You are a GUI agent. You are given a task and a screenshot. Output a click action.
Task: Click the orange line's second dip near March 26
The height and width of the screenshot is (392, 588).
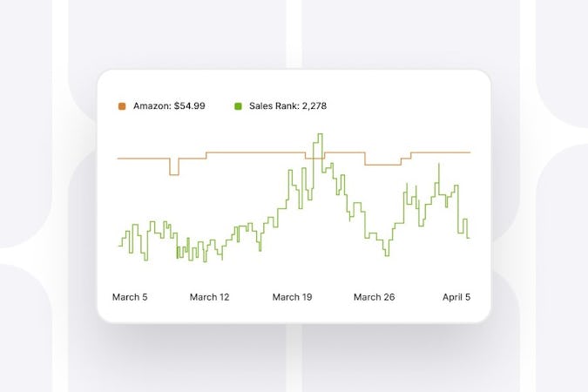pos(382,165)
